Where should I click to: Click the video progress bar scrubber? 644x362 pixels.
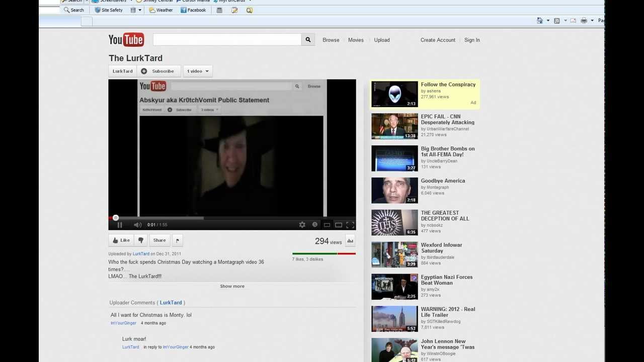pyautogui.click(x=116, y=218)
